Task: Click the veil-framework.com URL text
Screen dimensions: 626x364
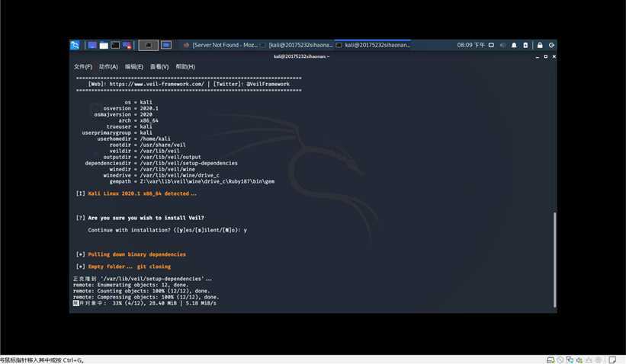Action: point(156,84)
